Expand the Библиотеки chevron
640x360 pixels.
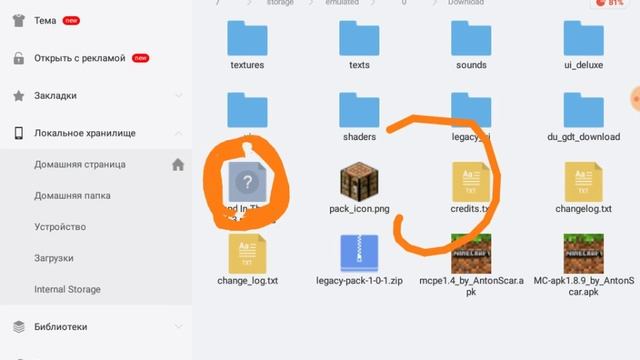[x=179, y=327]
